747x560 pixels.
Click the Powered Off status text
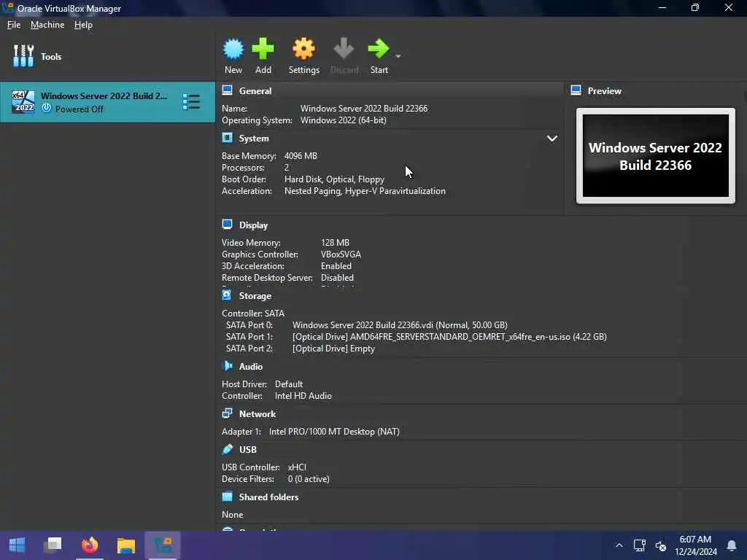79,109
